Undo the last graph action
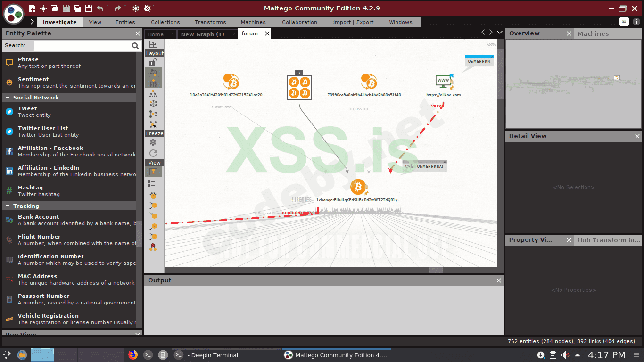Image resolution: width=644 pixels, height=362 pixels. (x=100, y=8)
